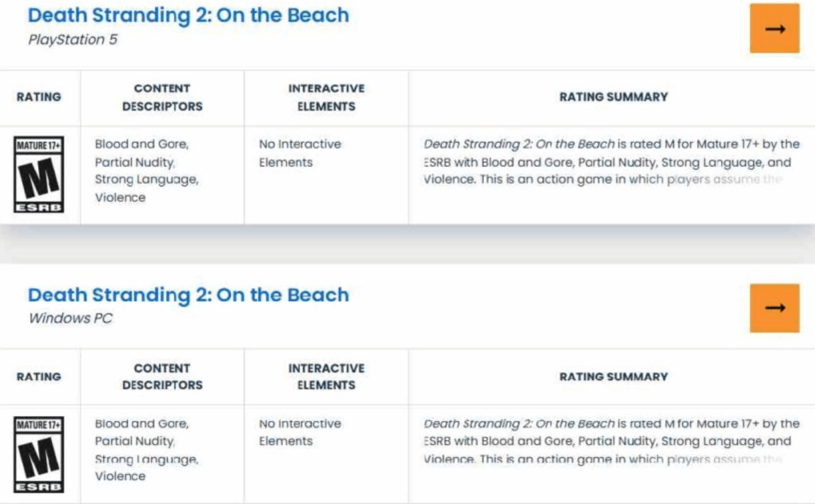Click 'Blood and Gore' descriptor in Windows PC entry
The width and height of the screenshot is (815, 504).
tap(141, 423)
